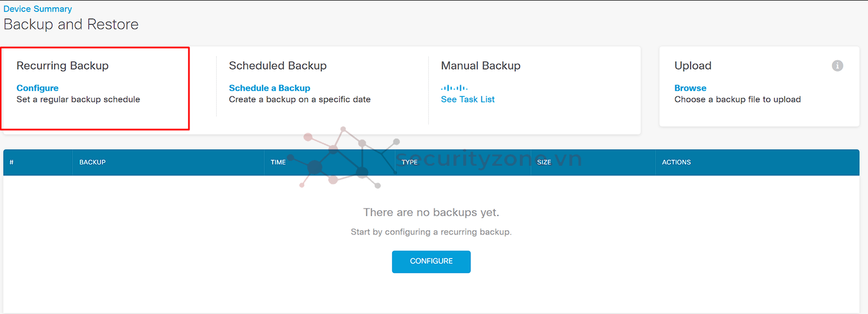Click the Upload panel heading
868x314 pixels.
(x=693, y=66)
